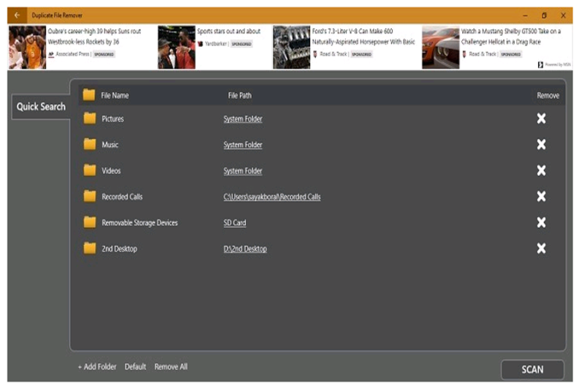Open the Ford's 7.3-Liter V-8 headline
This screenshot has height=392, width=585.
363,37
